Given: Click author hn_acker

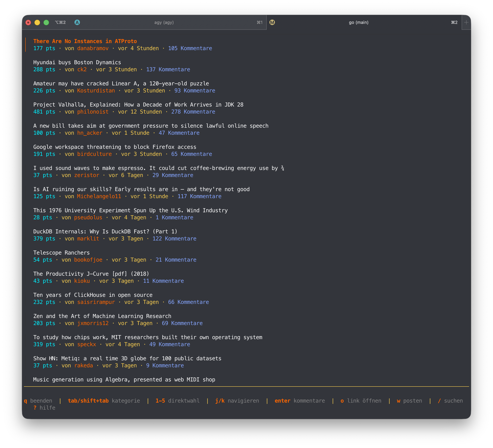Looking at the screenshot, I should pos(90,133).
